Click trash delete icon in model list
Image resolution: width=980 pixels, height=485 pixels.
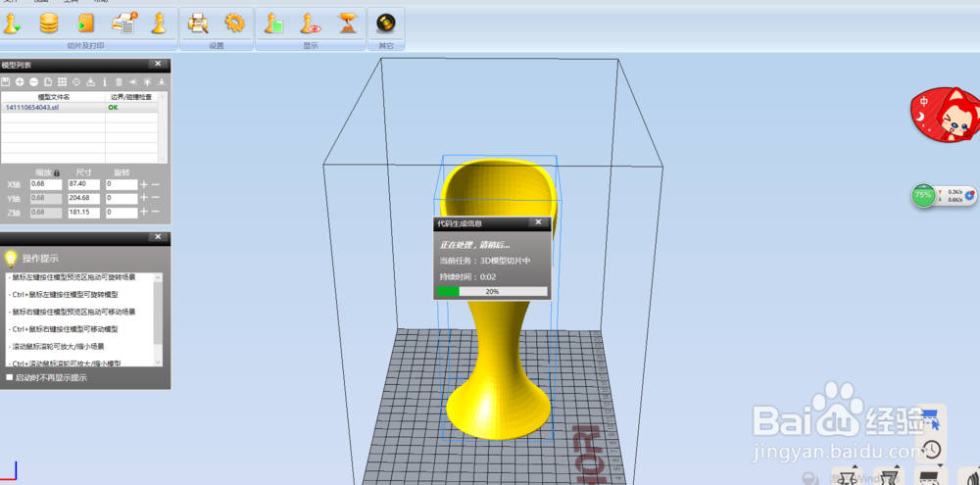119,82
